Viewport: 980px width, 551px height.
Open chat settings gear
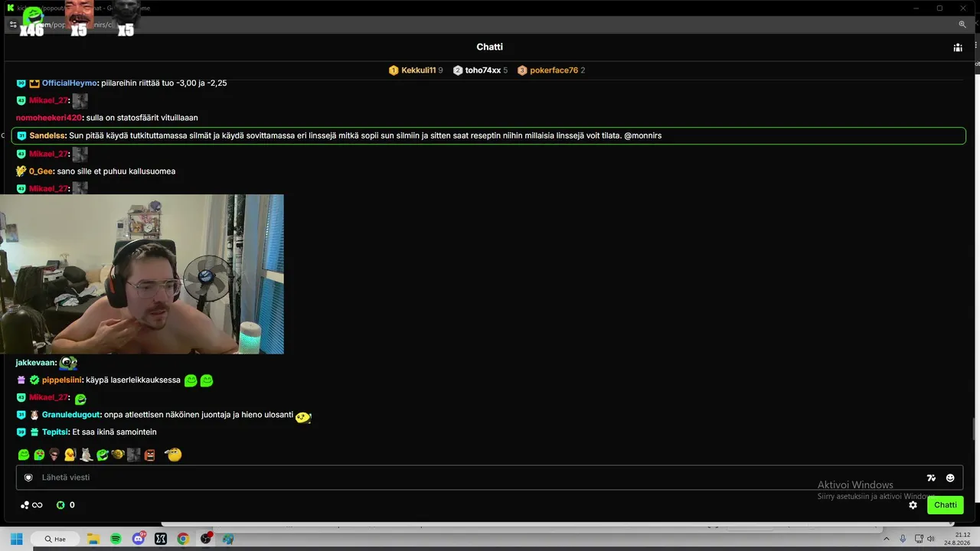913,505
